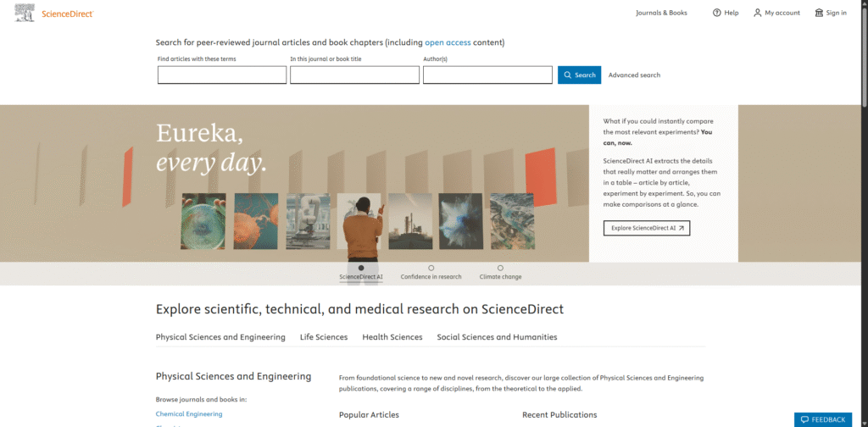Select the Confidence in research carousel dot
Viewport: 868px width, 427px height.
click(x=431, y=268)
